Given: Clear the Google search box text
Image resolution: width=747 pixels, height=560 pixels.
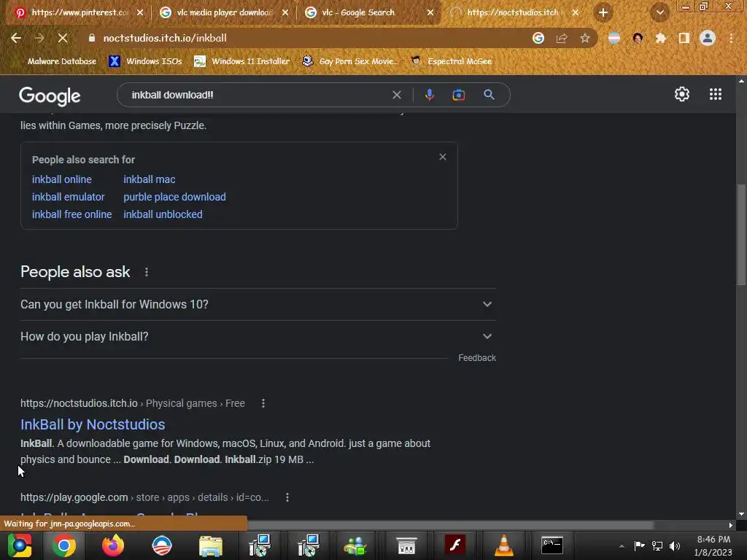Looking at the screenshot, I should [x=396, y=95].
